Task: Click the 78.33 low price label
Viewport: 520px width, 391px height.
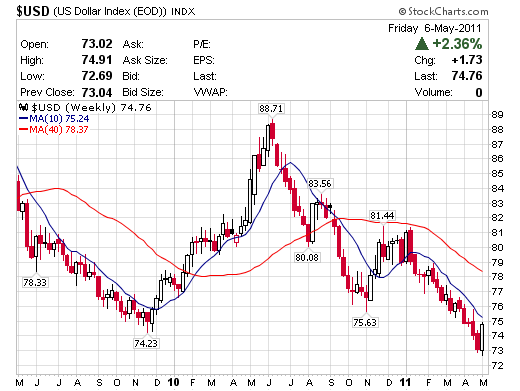Action: tap(35, 283)
